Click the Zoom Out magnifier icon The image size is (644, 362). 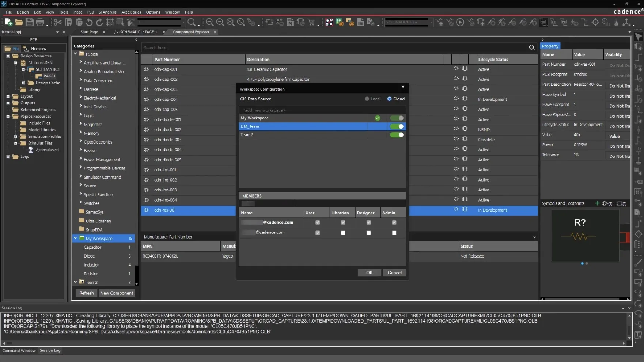tap(220, 22)
